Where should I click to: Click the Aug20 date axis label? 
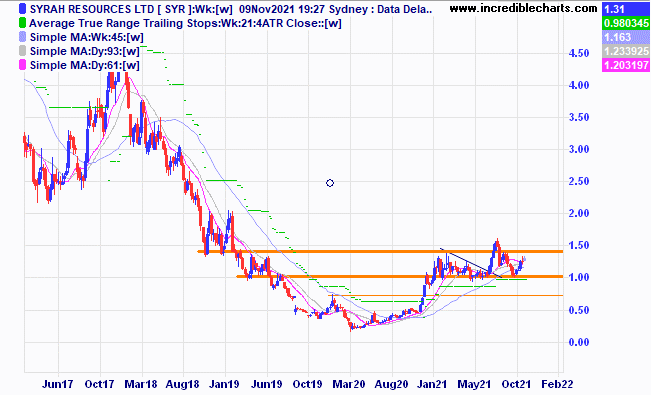[x=391, y=384]
